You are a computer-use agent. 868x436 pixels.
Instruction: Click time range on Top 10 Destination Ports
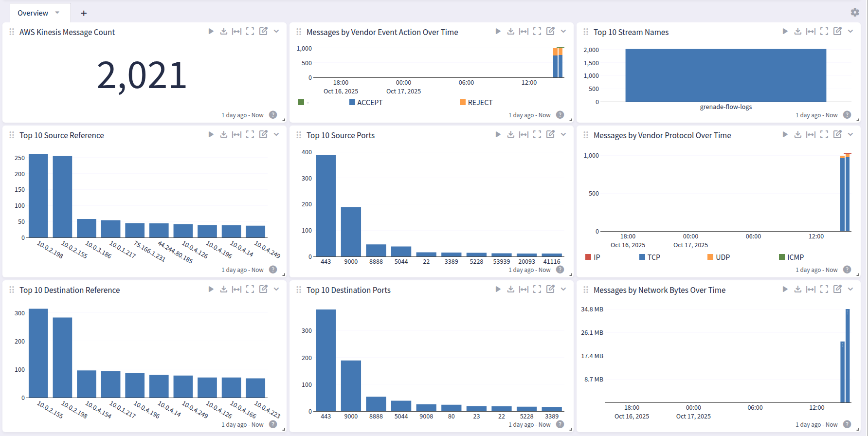pos(529,425)
